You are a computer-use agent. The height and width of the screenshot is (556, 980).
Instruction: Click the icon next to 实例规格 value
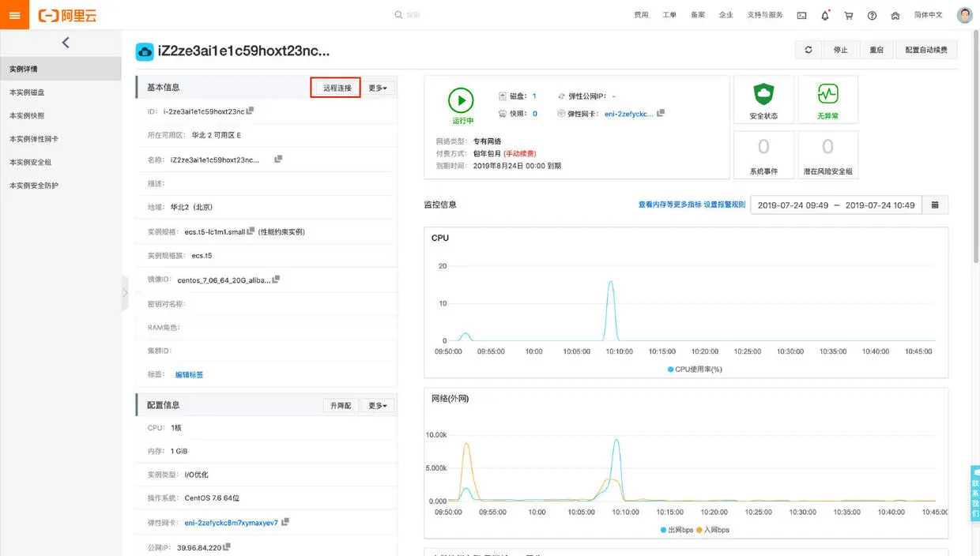[x=251, y=231]
